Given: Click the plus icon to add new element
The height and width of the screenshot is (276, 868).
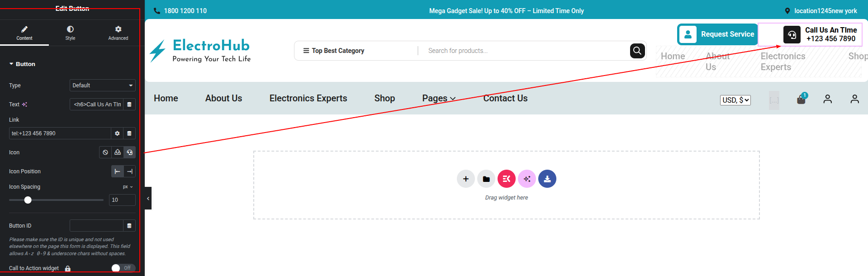Looking at the screenshot, I should 465,179.
